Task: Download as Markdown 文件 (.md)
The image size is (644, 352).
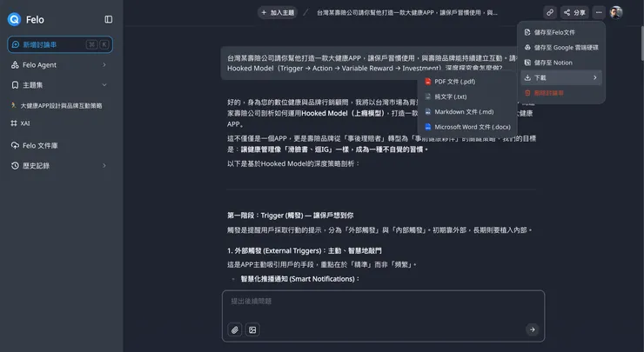Action: click(467, 111)
